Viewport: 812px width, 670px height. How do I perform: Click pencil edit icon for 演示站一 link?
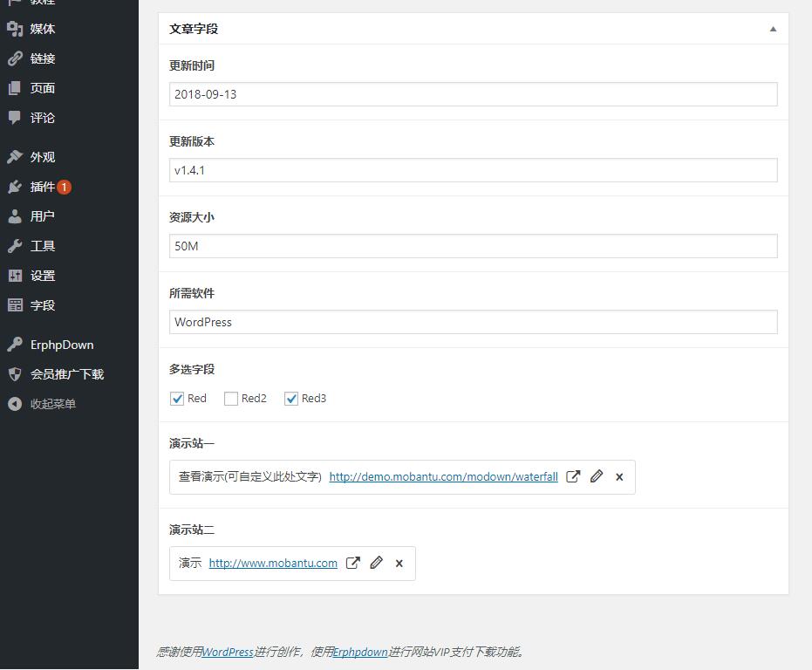coord(597,476)
